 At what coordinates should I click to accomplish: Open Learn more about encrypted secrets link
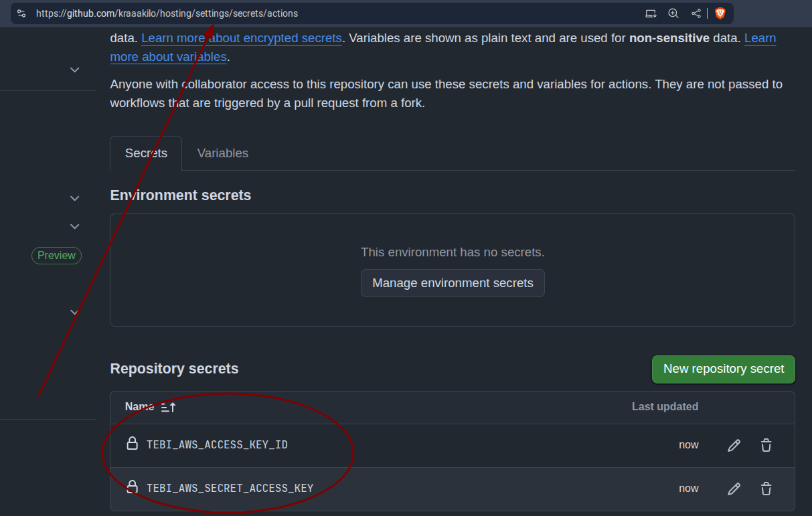(242, 38)
